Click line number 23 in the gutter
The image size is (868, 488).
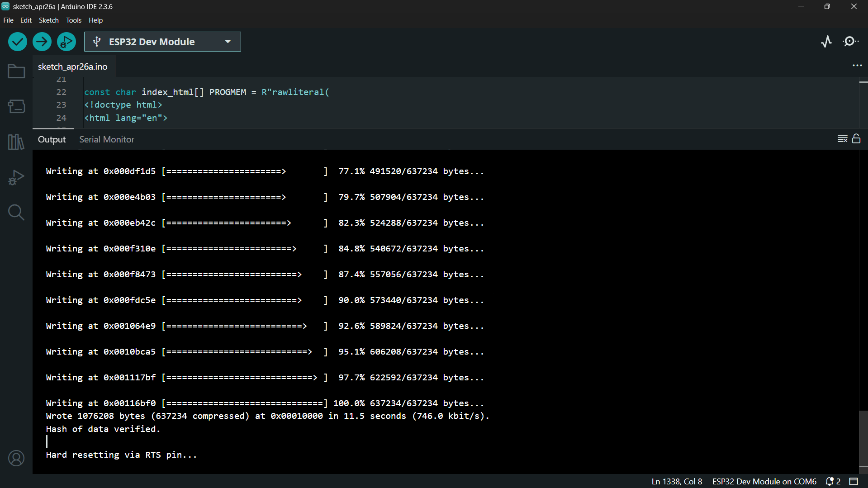coord(61,104)
